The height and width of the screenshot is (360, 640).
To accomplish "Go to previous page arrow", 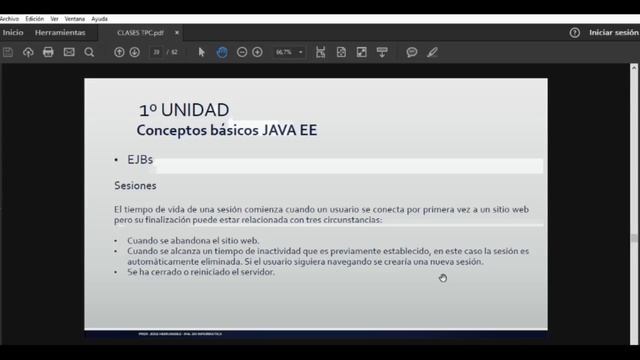I will coord(119,52).
